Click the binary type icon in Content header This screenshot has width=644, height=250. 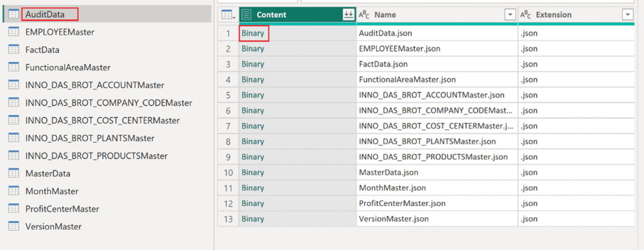point(246,15)
